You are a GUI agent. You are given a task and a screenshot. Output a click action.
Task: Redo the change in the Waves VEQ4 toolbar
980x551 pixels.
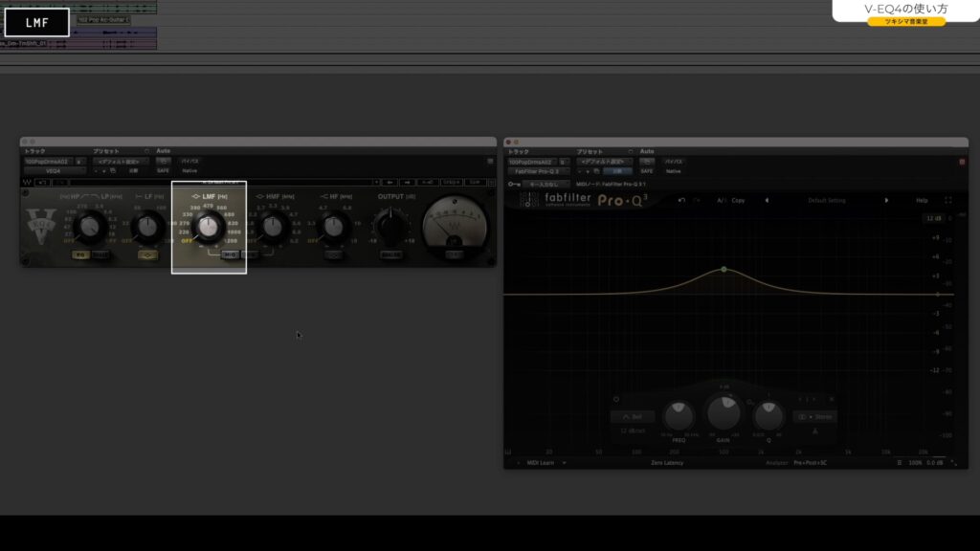click(60, 183)
